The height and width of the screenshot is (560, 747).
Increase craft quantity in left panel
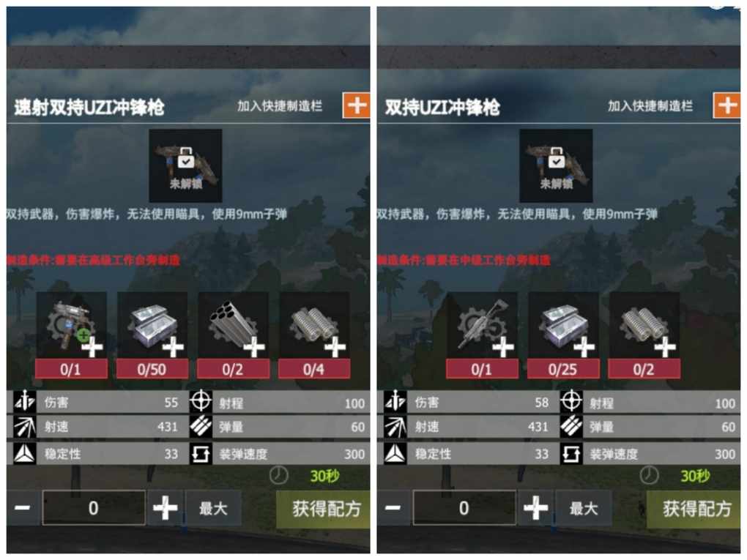click(165, 507)
